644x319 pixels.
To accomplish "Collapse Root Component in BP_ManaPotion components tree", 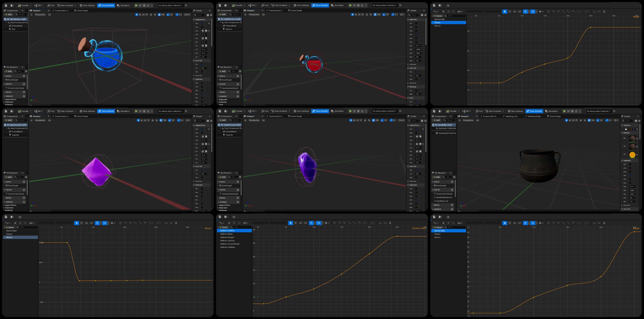I will point(7,22).
